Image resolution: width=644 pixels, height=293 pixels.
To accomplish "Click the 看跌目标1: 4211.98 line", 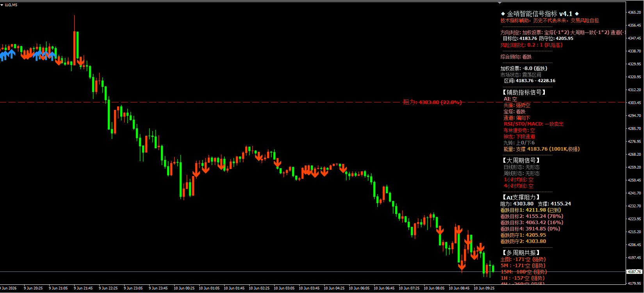I will pyautogui.click(x=531, y=210).
